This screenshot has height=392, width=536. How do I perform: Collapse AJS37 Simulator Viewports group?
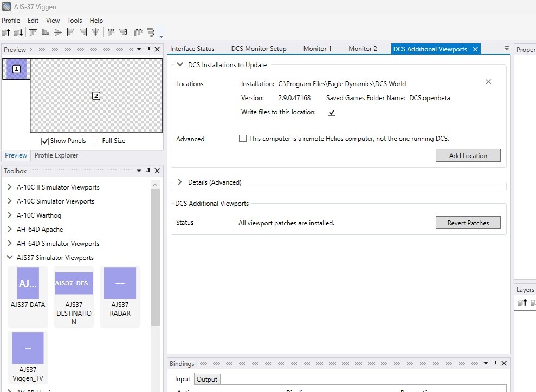tap(10, 257)
